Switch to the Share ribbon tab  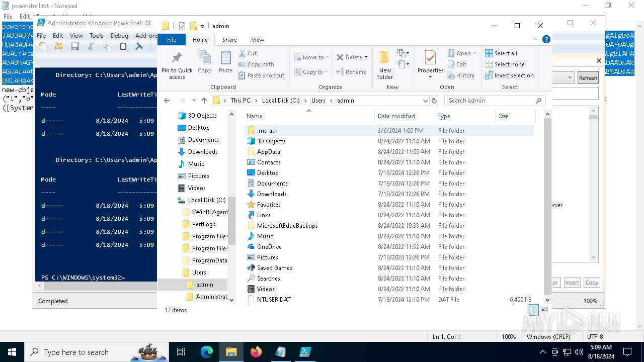coord(229,40)
